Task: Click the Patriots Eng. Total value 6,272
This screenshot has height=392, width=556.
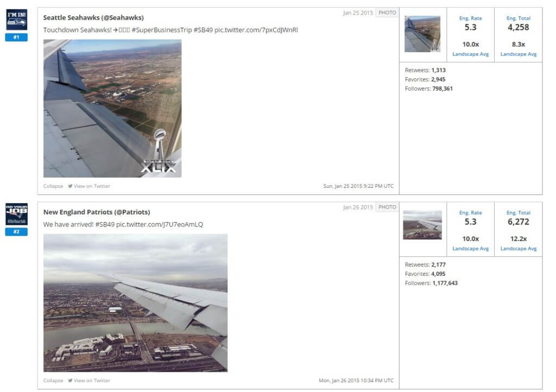Action: click(x=519, y=222)
